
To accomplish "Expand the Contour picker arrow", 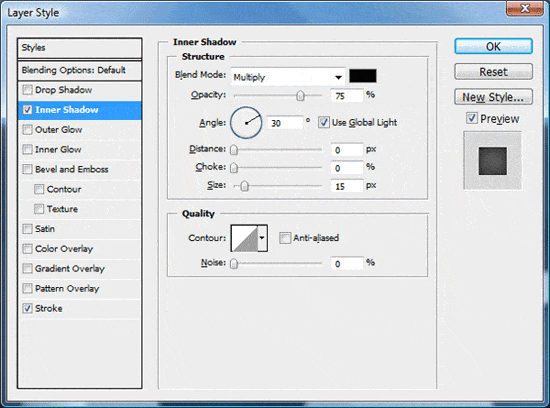I will pos(262,238).
